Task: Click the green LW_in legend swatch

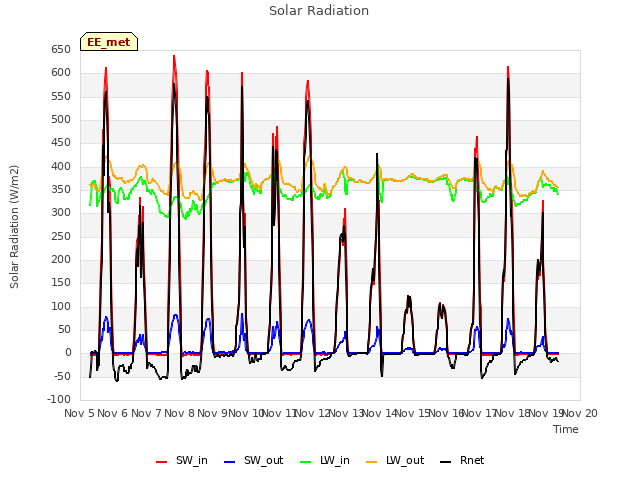Action: [305, 462]
